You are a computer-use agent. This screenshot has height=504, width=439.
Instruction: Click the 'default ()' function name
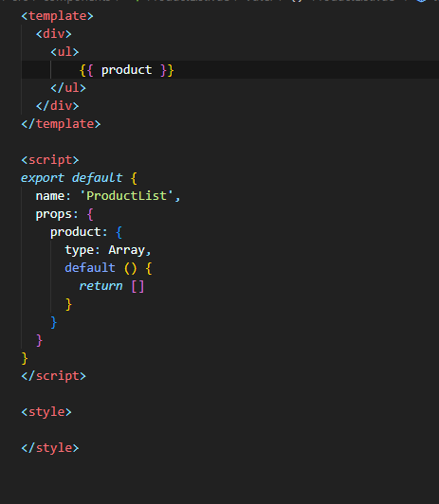pos(90,268)
